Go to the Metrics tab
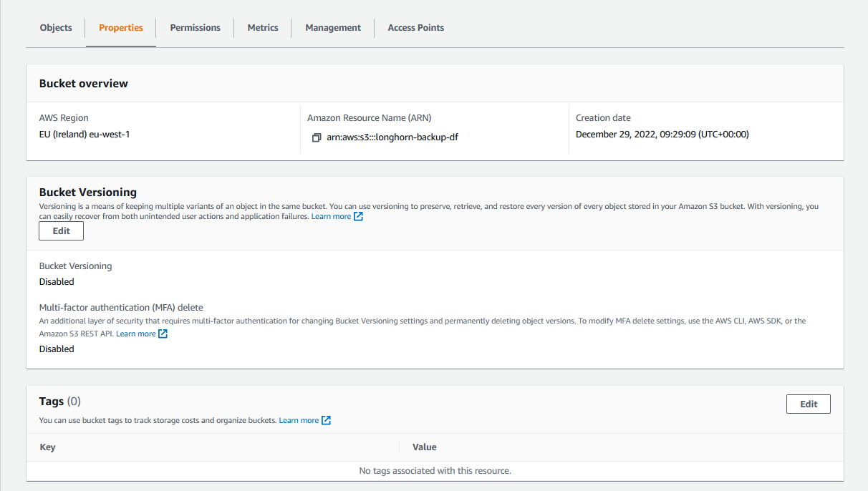The width and height of the screenshot is (868, 491). coord(263,28)
